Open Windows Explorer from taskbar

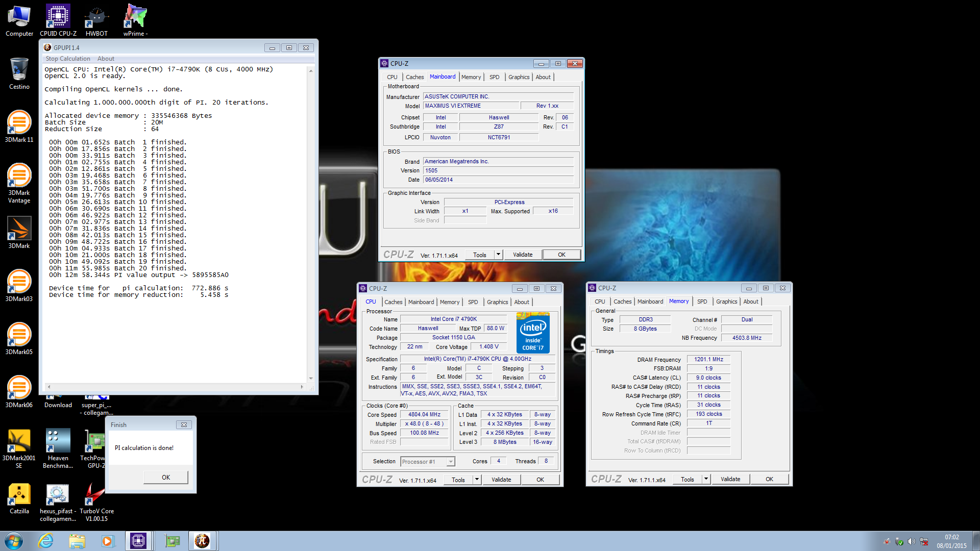[x=77, y=541]
